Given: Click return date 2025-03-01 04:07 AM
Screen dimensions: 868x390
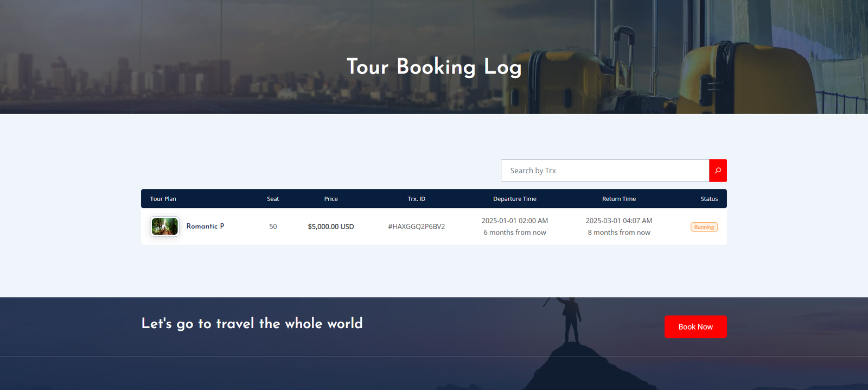Looking at the screenshot, I should coord(619,221).
